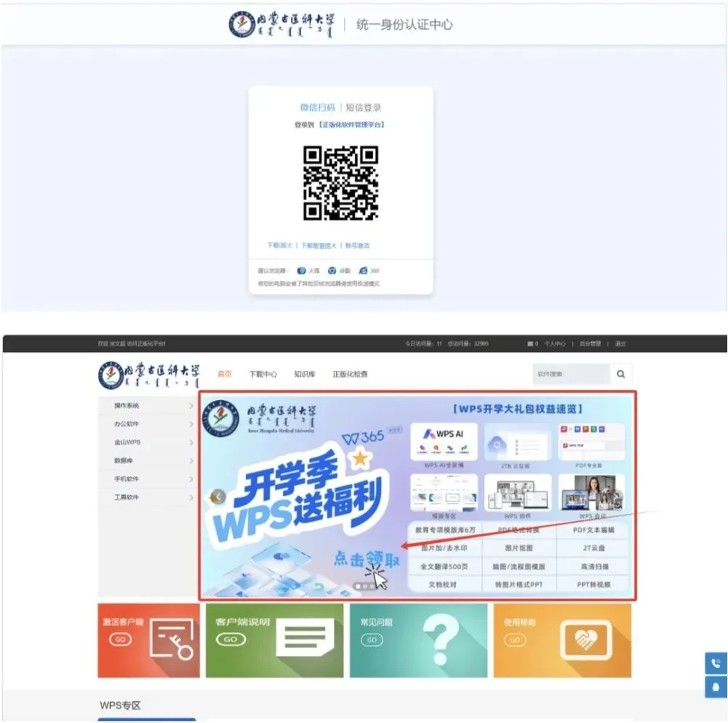This screenshot has height=723, width=728.
Task: Open the 知识库 navigation tab
Action: pyautogui.click(x=305, y=374)
